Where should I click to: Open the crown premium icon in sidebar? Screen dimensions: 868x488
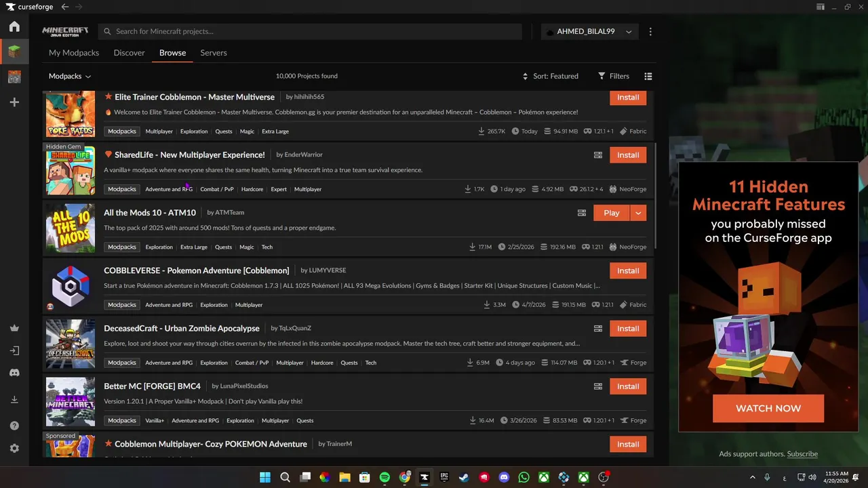click(14, 328)
